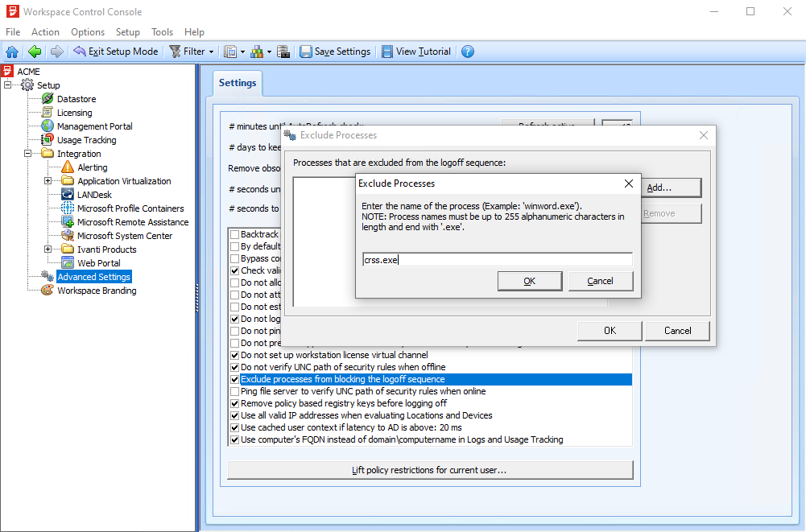
Task: Close the inner Exclude Processes prompt
Action: pos(629,184)
